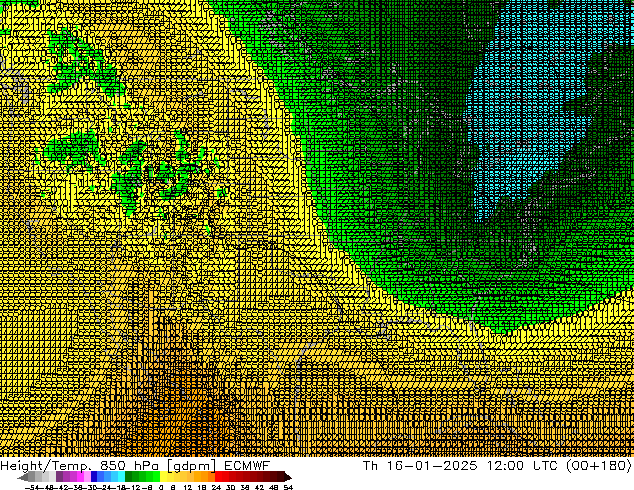Click the dark maroon right arrow of the color scale
Viewport: 634px width, 490px height.
coord(288,477)
